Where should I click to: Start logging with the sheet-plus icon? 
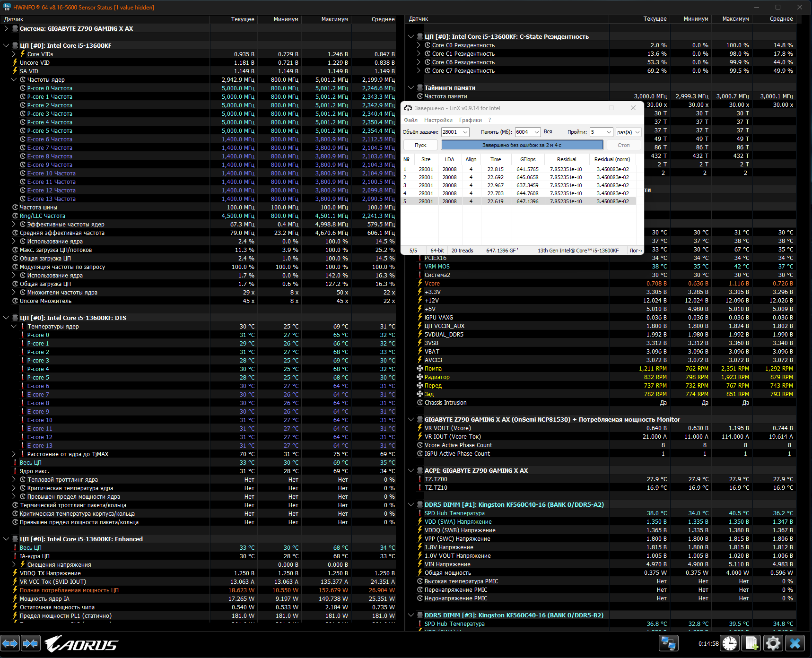(751, 643)
